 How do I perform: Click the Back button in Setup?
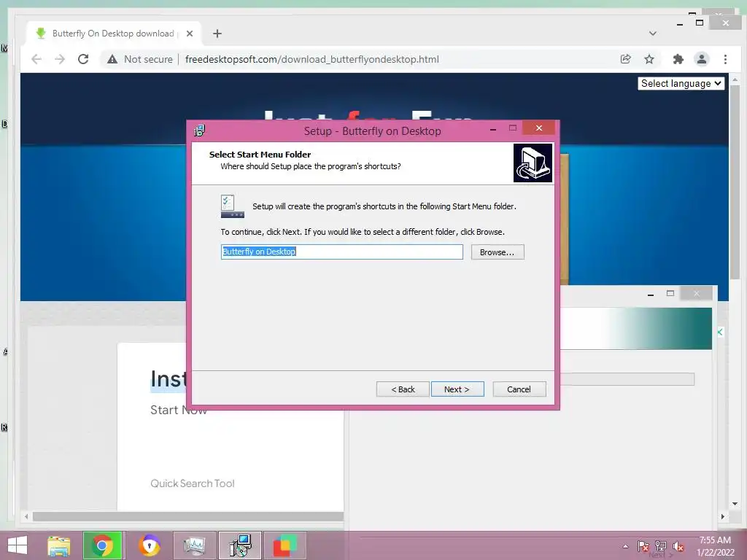403,389
